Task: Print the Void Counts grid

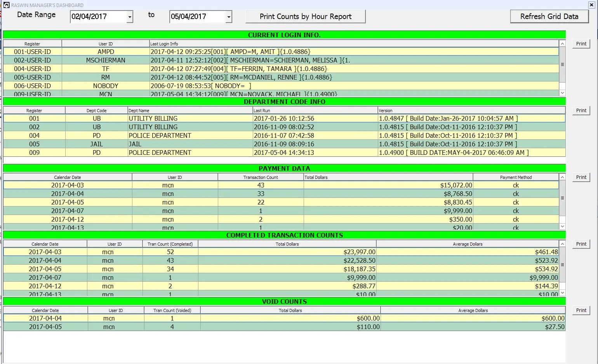Action: (581, 310)
